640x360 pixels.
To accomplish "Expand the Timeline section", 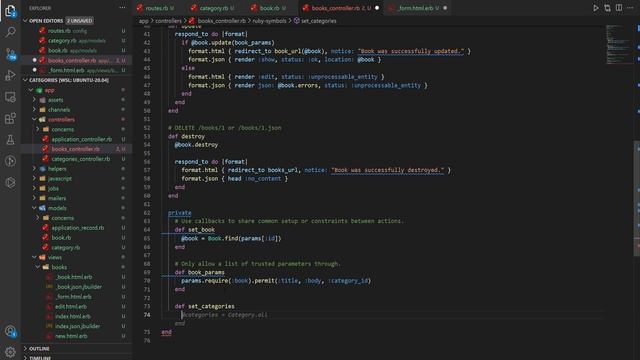I will tap(25, 358).
